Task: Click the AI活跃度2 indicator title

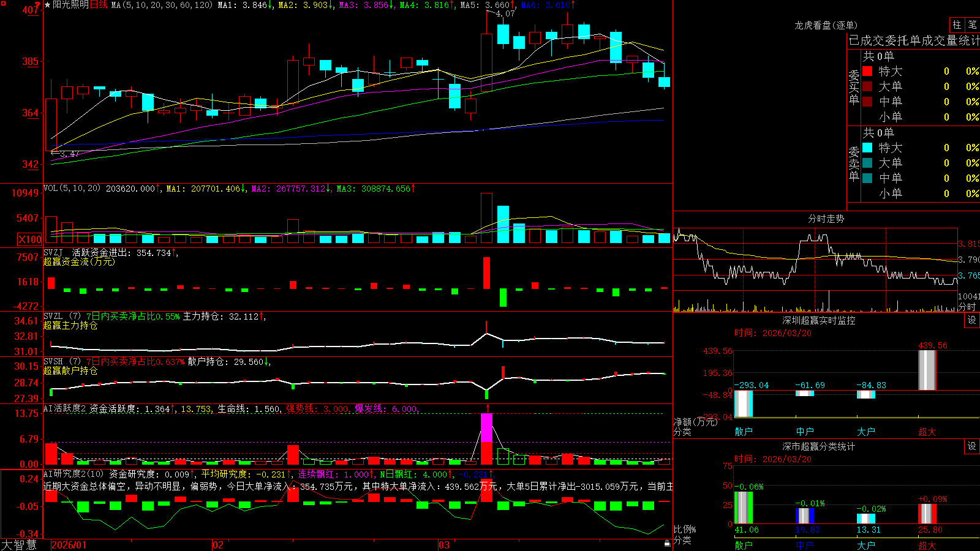Action: point(65,408)
